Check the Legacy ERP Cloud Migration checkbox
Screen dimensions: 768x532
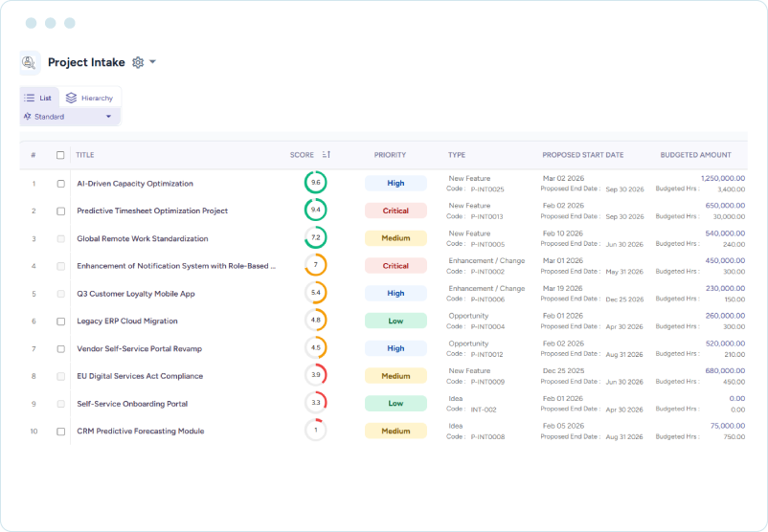pos(60,321)
